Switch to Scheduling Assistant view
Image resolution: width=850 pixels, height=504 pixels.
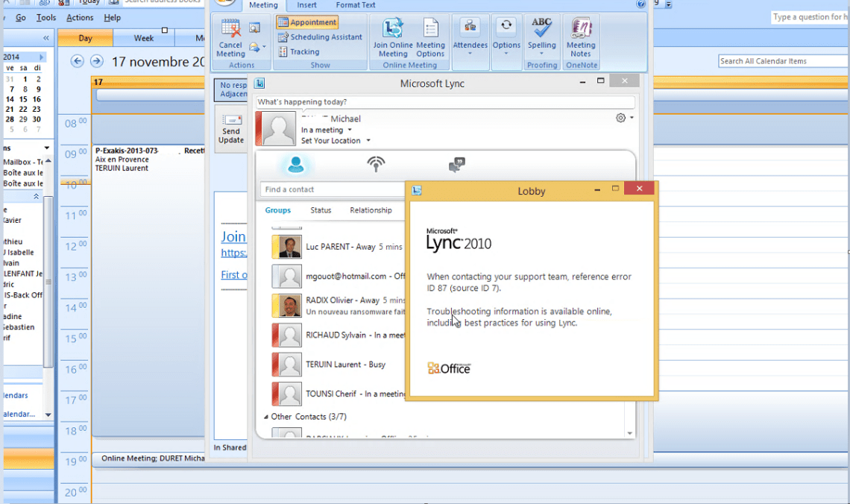pos(320,37)
